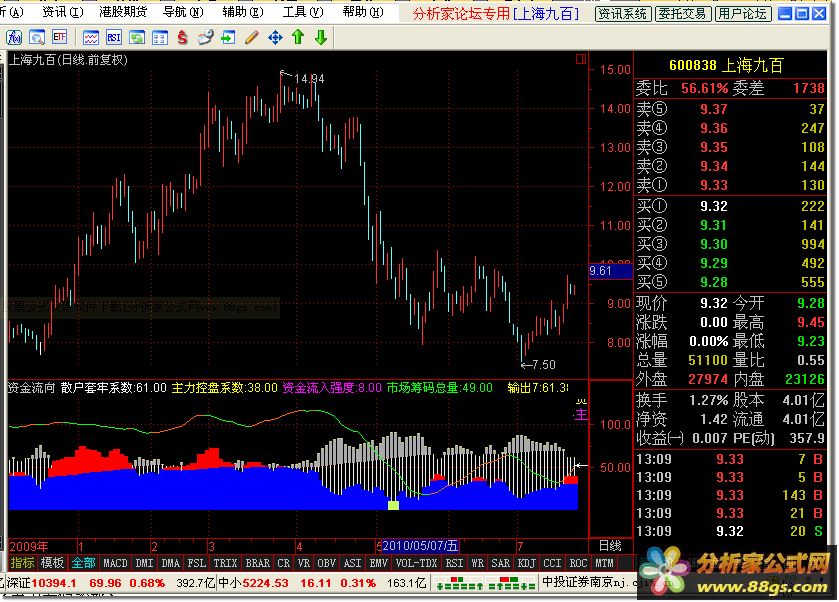
Task: Click the 2010/05/07/五 date marker
Action: tap(420, 546)
